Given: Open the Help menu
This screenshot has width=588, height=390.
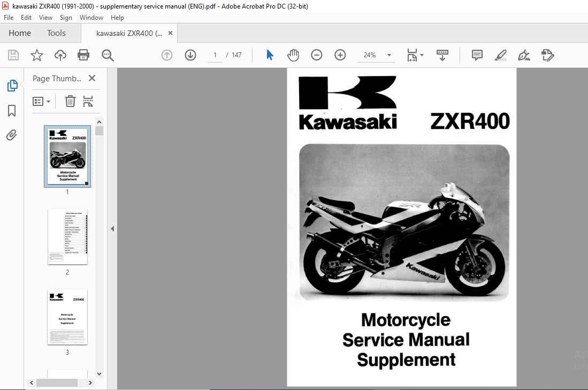Looking at the screenshot, I should tap(117, 18).
